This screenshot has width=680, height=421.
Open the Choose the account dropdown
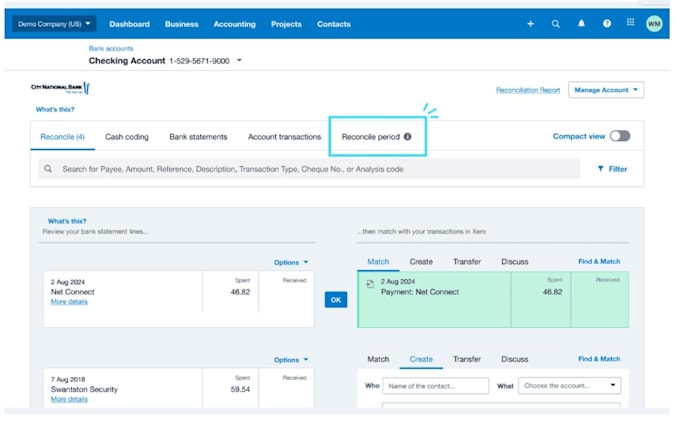(x=569, y=385)
